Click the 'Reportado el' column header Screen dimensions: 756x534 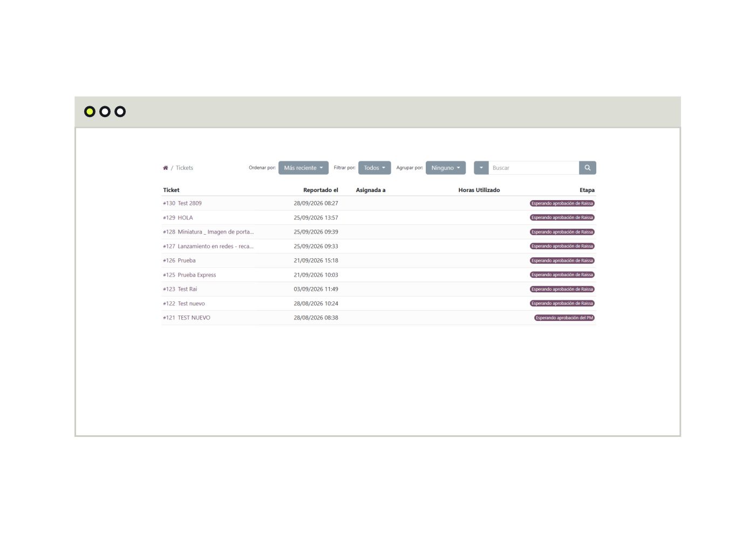pos(321,190)
